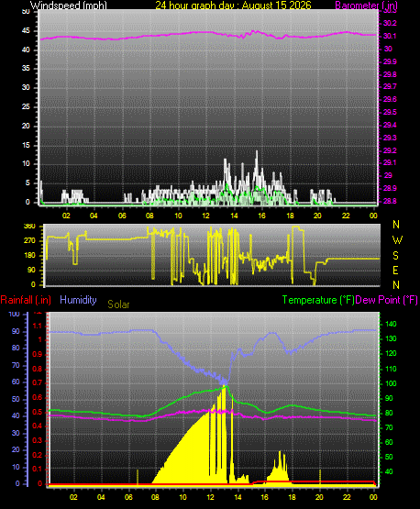Click the "28.8" barometer axis value

coord(390,201)
